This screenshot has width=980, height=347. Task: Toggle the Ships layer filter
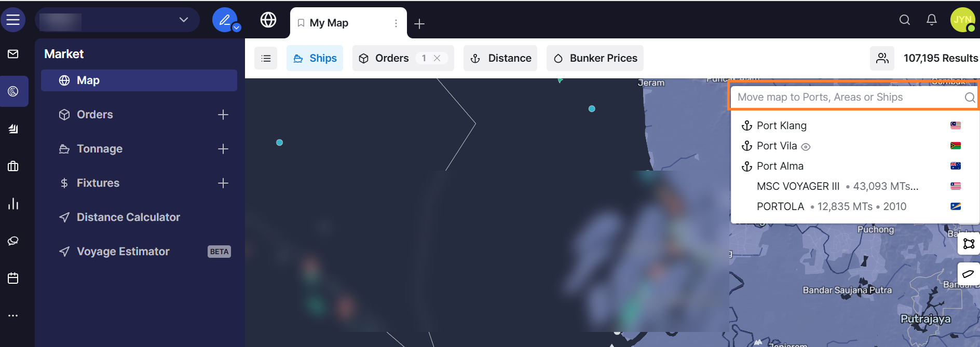coord(315,58)
